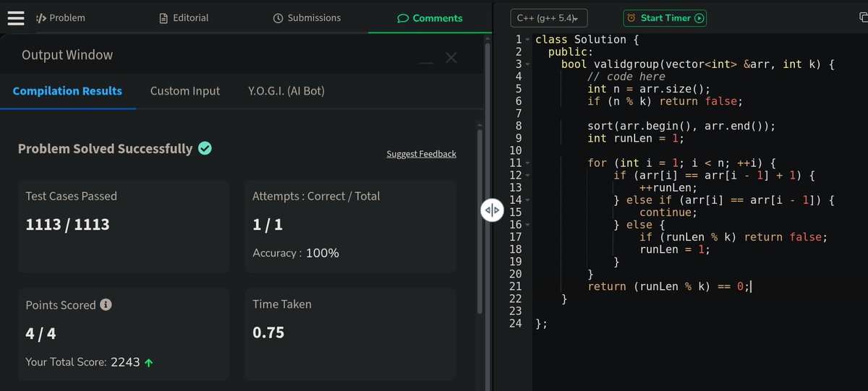
Task: Collapse code fold arrow at line 1
Action: [528, 40]
